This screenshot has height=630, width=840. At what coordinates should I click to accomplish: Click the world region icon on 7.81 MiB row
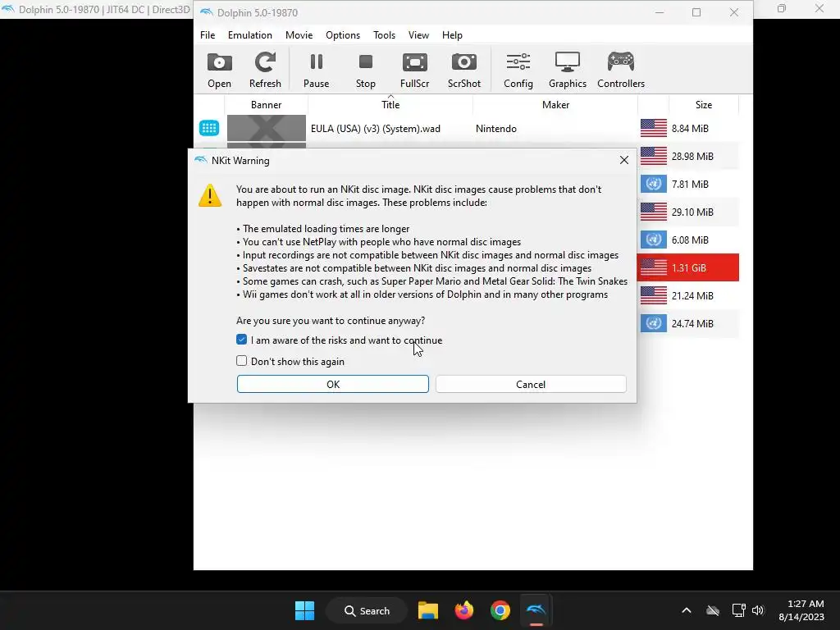654,184
